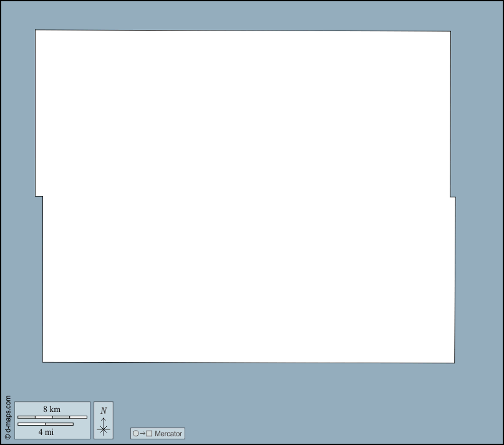Click the top-right corner of the white map

coord(450,32)
